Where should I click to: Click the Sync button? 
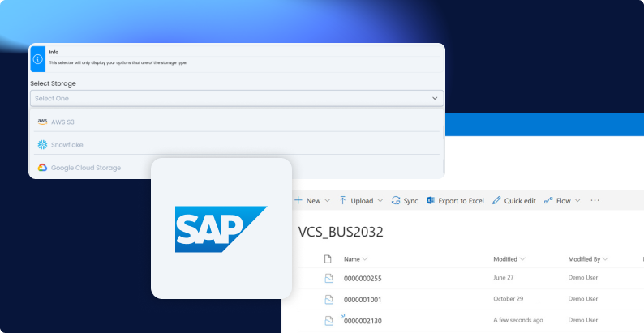coord(405,201)
